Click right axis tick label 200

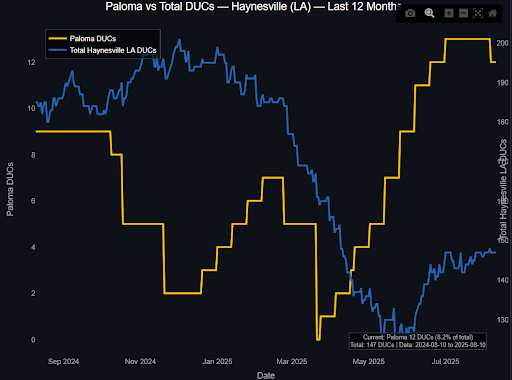pos(502,43)
